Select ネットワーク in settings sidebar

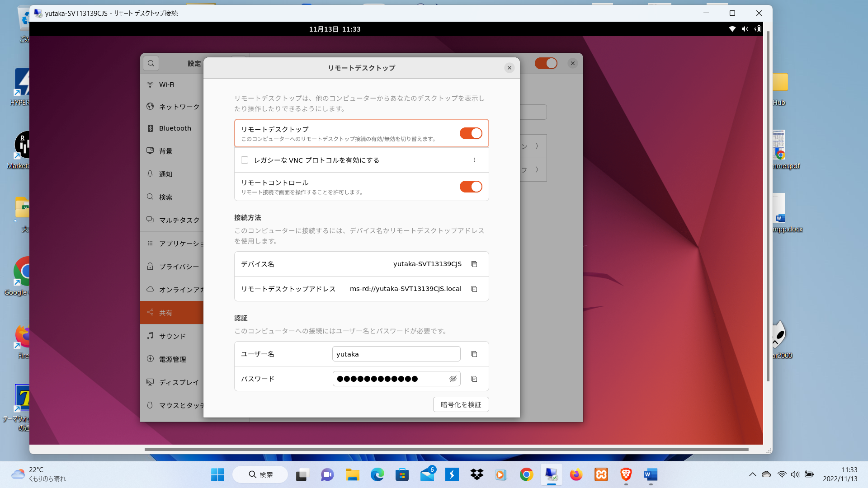pos(179,107)
